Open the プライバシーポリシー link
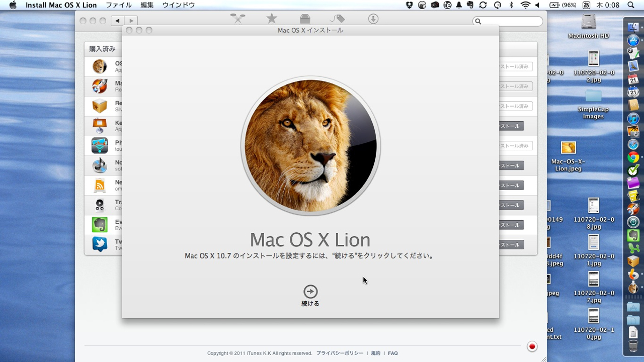 click(x=340, y=353)
